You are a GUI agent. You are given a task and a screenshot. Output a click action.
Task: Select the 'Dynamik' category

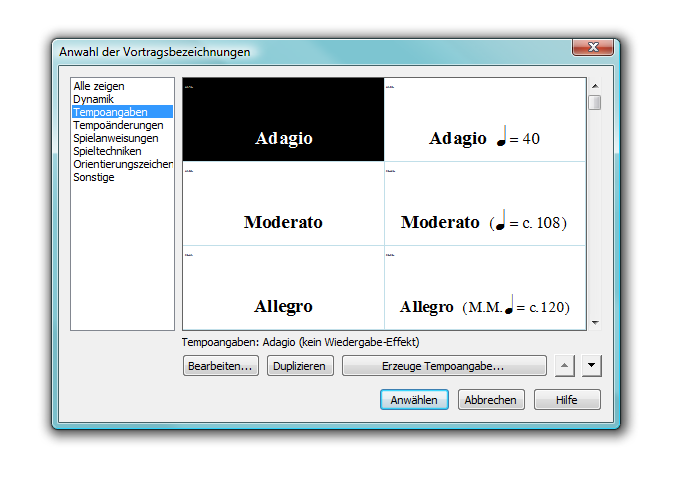coord(122,99)
